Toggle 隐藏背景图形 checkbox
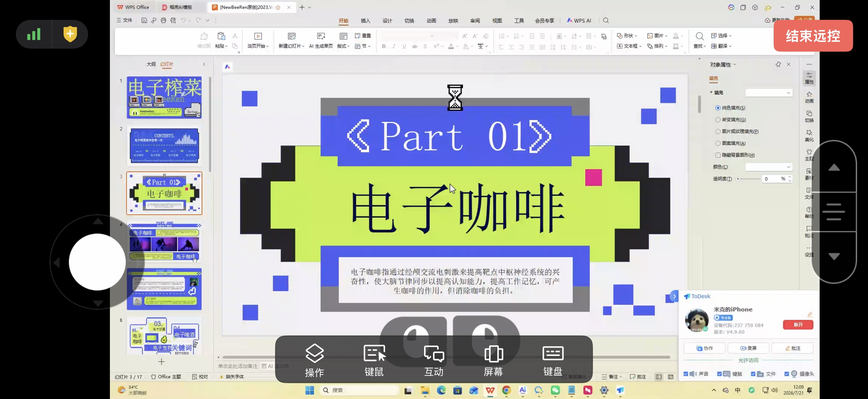The width and height of the screenshot is (868, 399). [718, 155]
